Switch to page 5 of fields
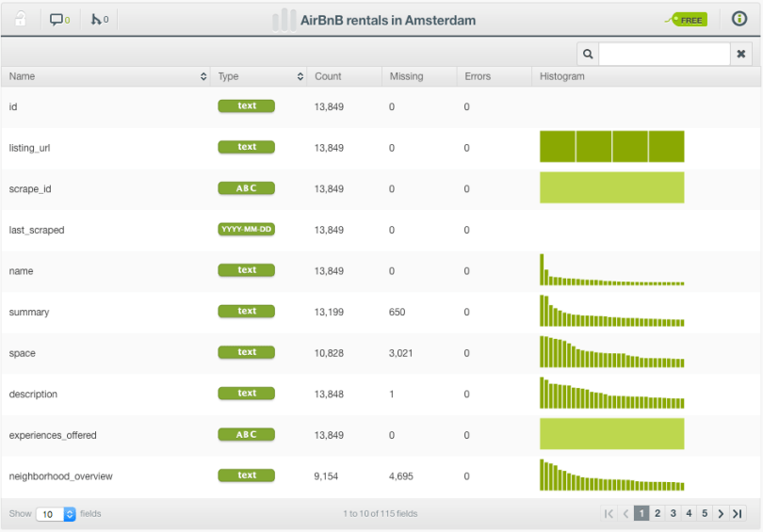This screenshot has width=763, height=532. tap(705, 513)
